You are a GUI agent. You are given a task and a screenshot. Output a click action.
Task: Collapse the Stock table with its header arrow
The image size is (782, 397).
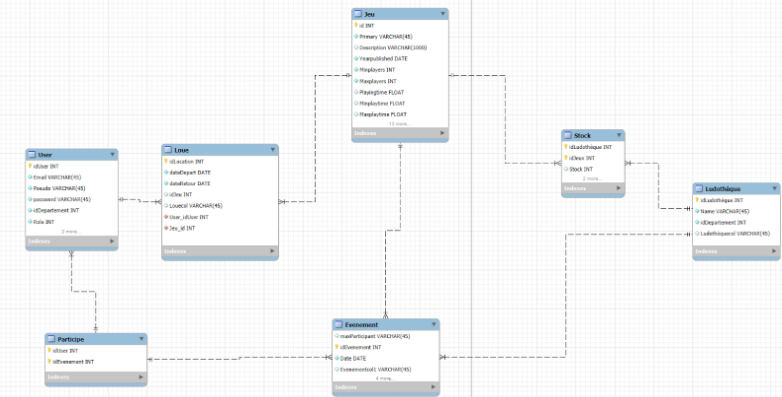619,135
